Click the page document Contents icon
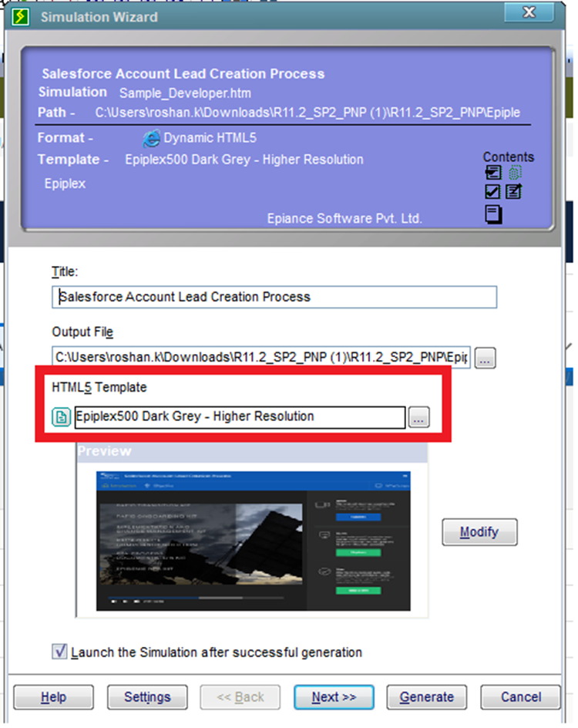Viewport: 578px width, 728px height. [x=493, y=214]
